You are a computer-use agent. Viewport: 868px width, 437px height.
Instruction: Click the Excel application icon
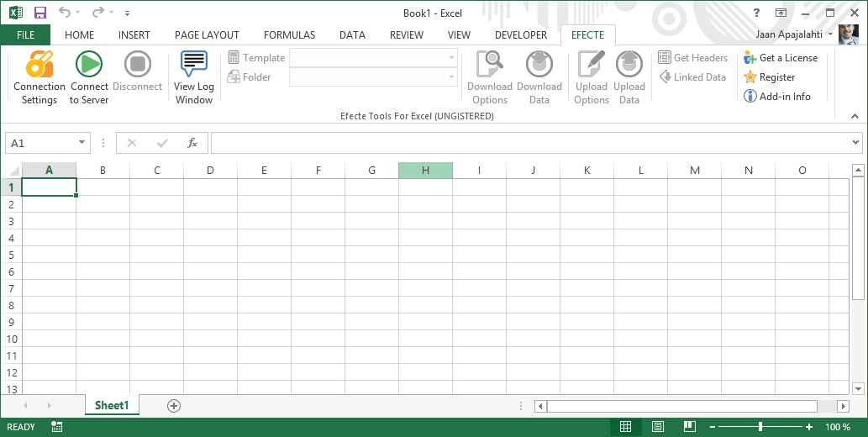point(16,13)
